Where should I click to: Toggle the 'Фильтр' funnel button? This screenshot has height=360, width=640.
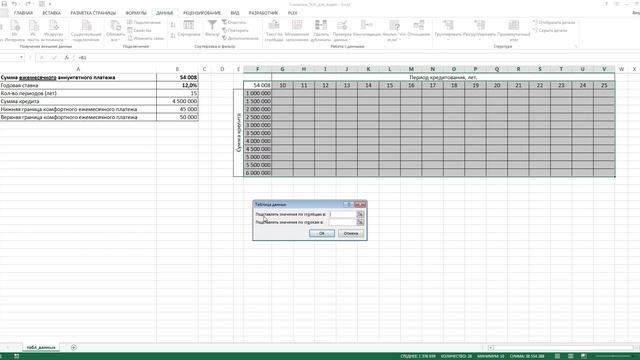pyautogui.click(x=212, y=29)
